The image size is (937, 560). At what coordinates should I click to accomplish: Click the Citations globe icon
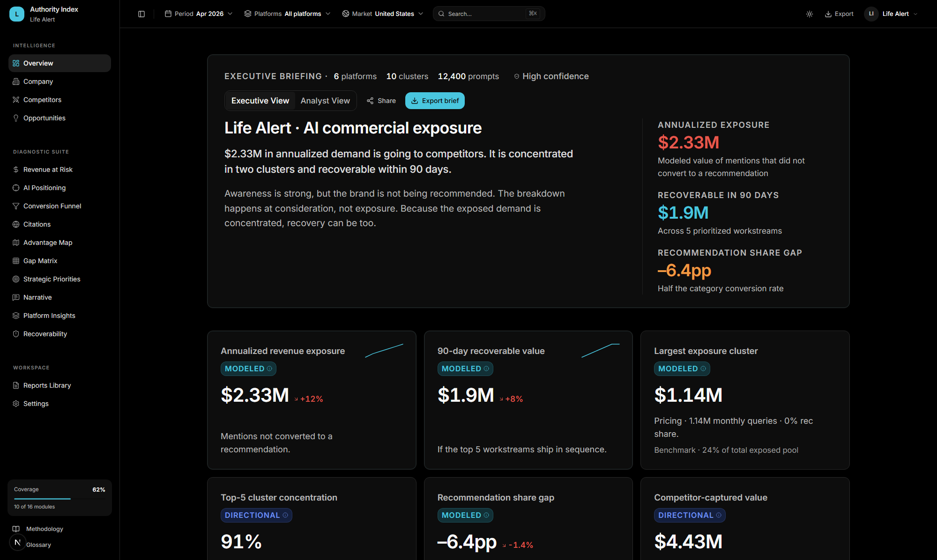[16, 224]
